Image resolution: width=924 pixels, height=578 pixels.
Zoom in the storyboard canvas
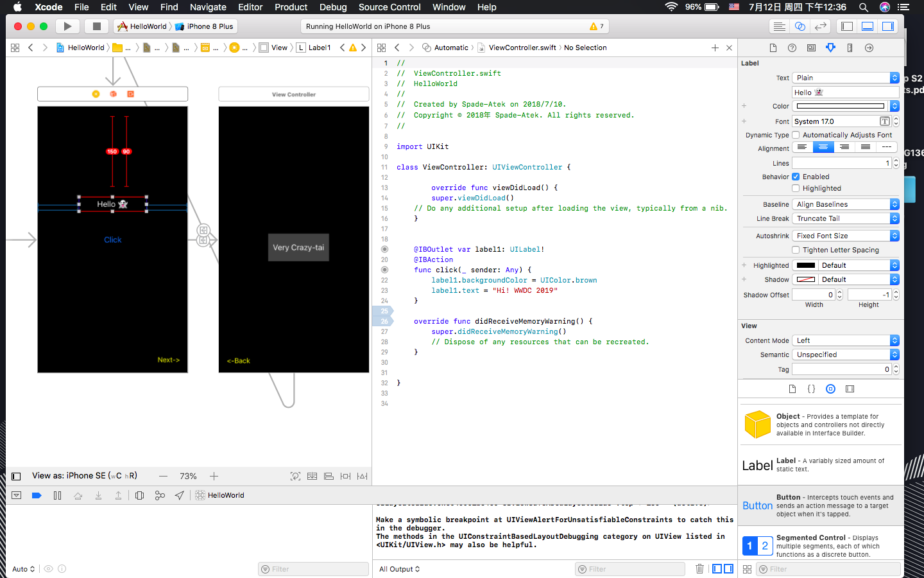tap(214, 477)
